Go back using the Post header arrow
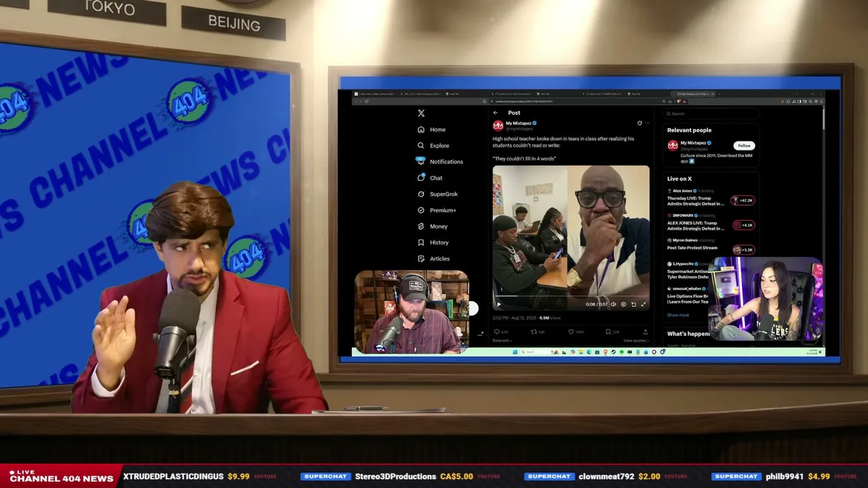This screenshot has height=488, width=868. pos(496,113)
